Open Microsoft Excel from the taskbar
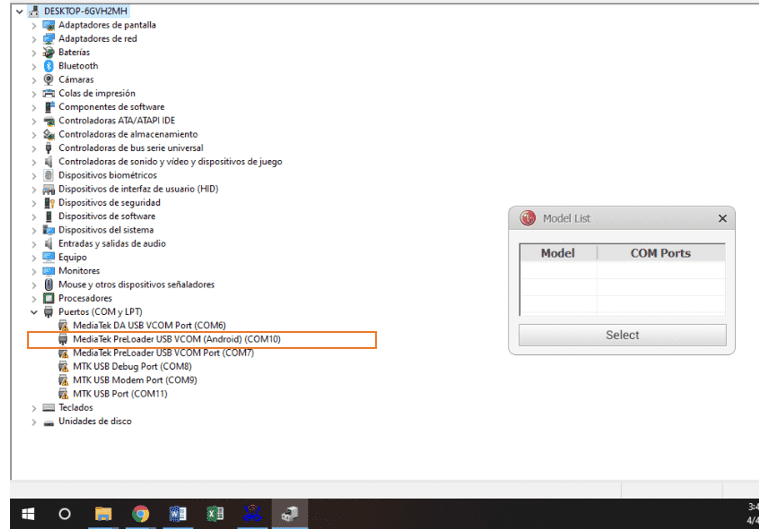The image size is (759, 530). 215,514
